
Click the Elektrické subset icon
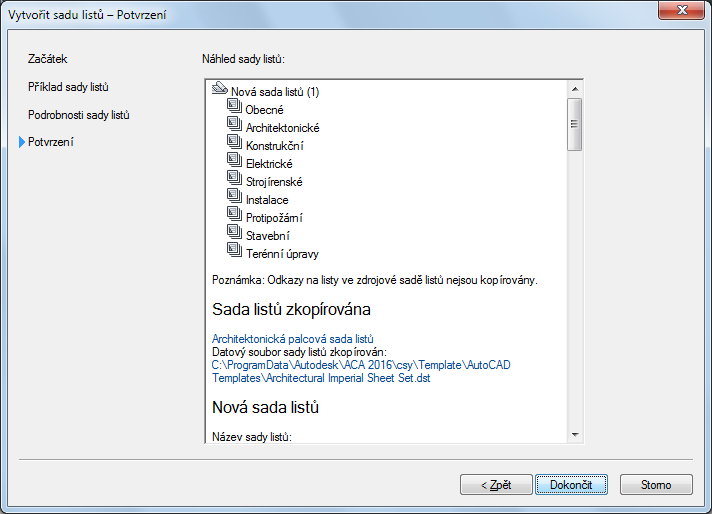click(x=235, y=163)
